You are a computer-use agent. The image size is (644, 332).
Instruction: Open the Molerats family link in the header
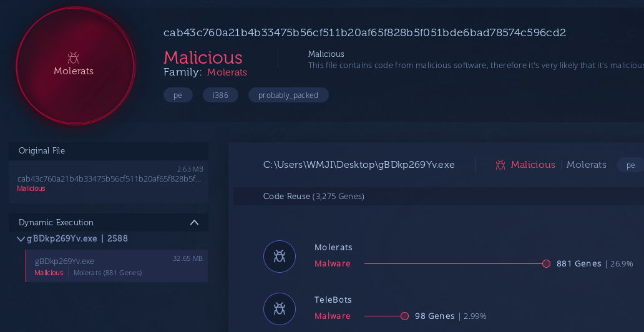coord(227,72)
